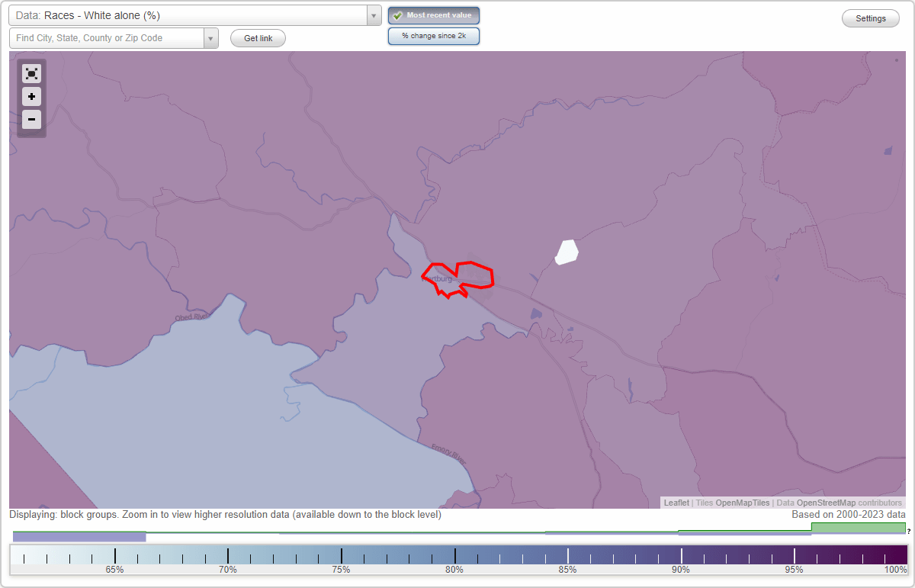Enable the Most recent value display mode
Image resolution: width=915 pixels, height=588 pixels.
[x=434, y=14]
